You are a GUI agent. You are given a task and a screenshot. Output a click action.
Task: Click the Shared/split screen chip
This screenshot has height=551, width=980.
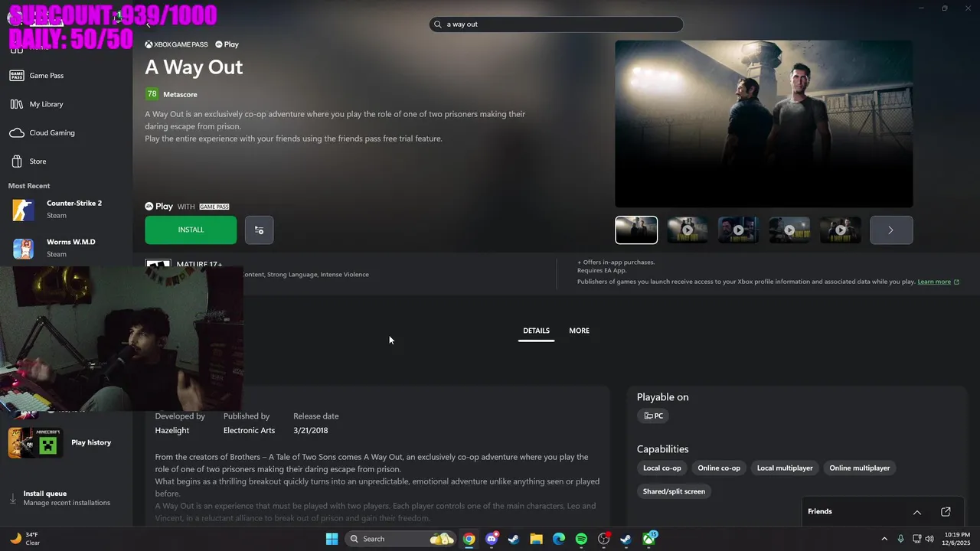point(674,491)
